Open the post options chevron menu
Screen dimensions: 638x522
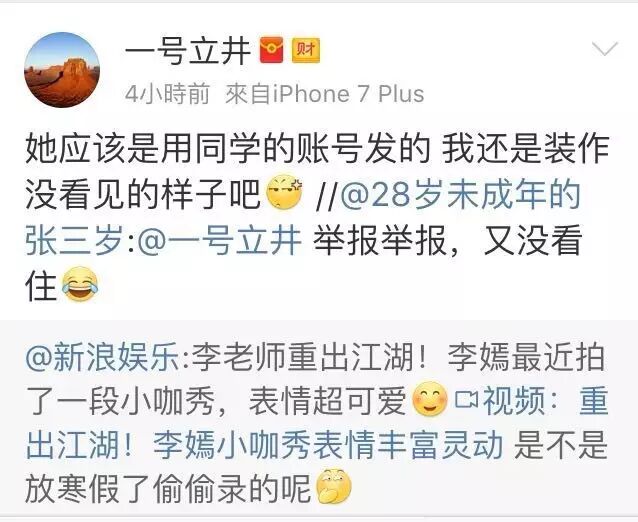pyautogui.click(x=605, y=48)
